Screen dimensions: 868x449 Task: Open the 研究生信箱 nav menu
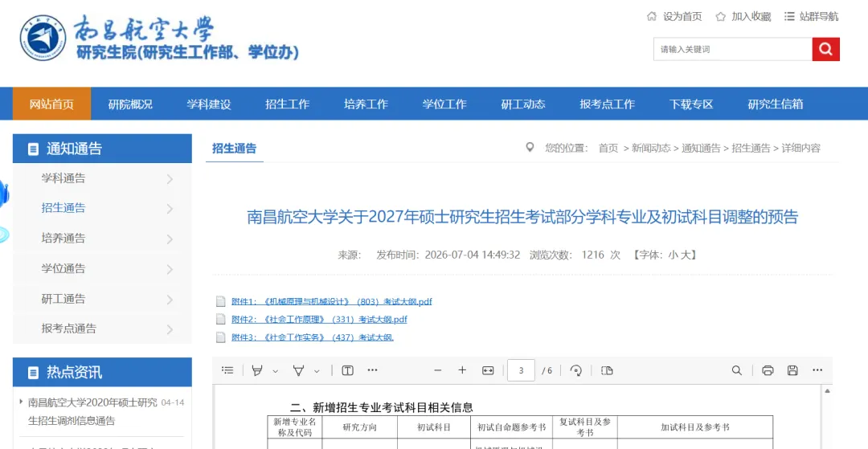[776, 104]
